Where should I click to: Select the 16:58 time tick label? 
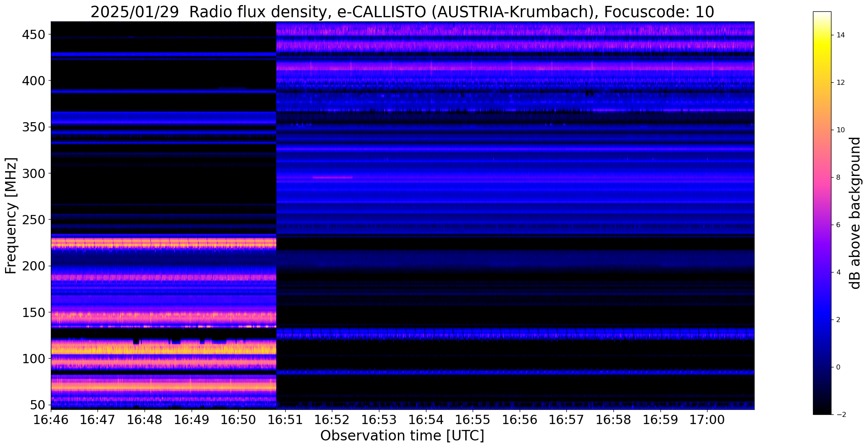[x=613, y=420]
